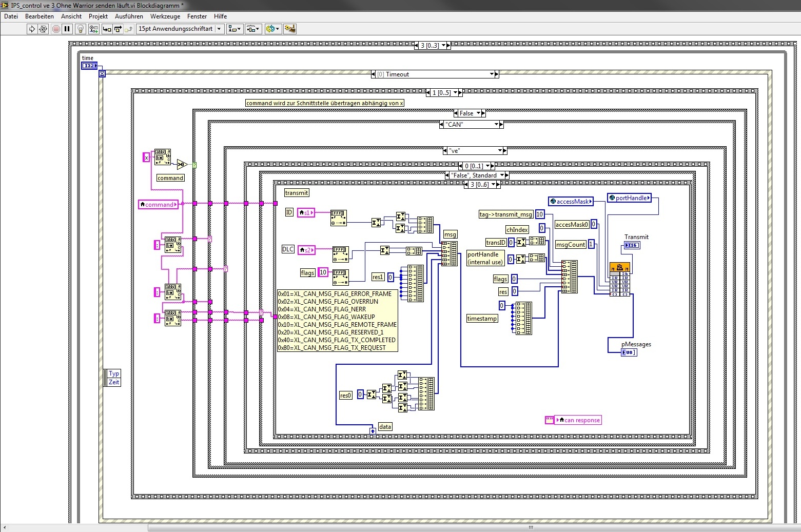Select the Greater Than Zero comparison node
801x532 pixels.
(182, 164)
